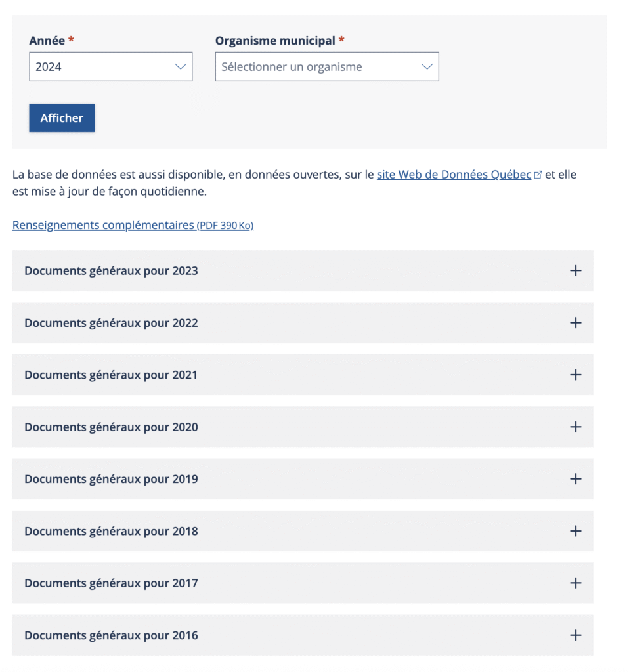Expand 'Documents généraux pour 2017' section title
Viewport: 629px width, 672px height.
point(111,583)
